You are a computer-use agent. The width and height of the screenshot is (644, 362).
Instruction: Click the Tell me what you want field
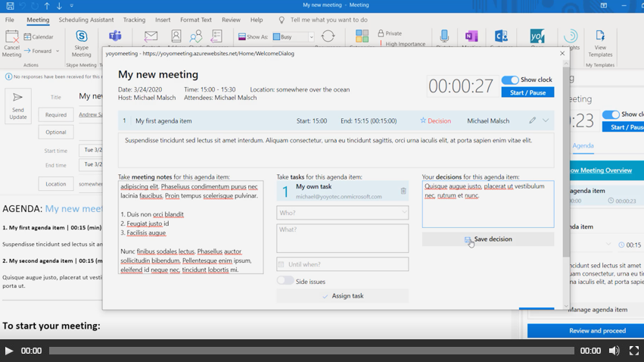point(328,20)
